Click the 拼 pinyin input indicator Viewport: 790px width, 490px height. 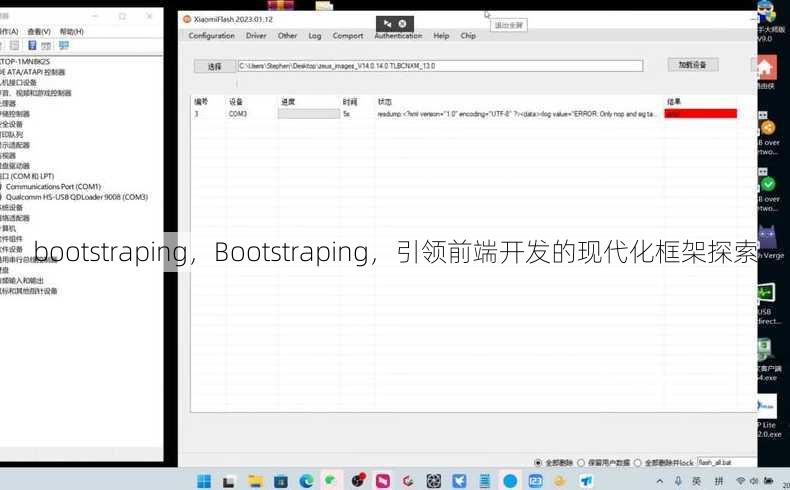pos(719,481)
